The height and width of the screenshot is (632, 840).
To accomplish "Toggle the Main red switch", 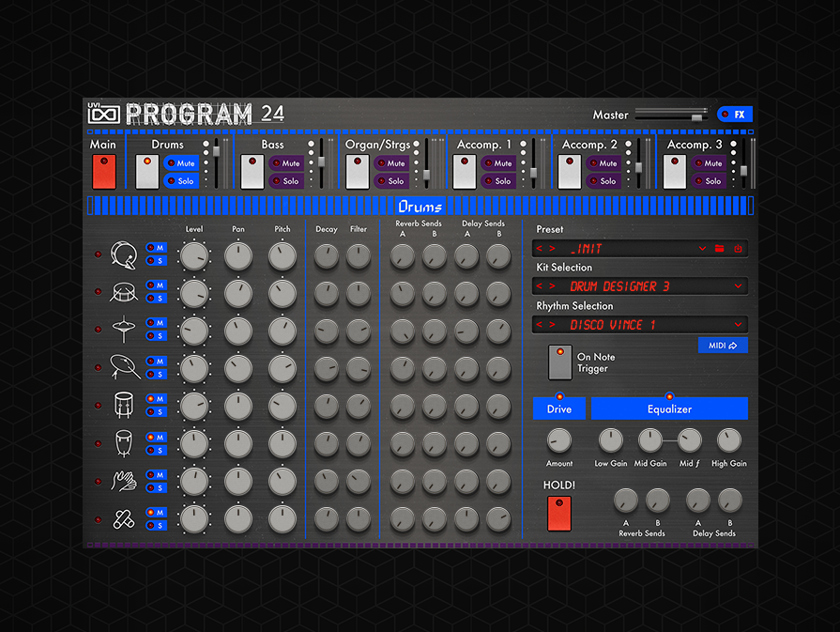I will tap(104, 172).
